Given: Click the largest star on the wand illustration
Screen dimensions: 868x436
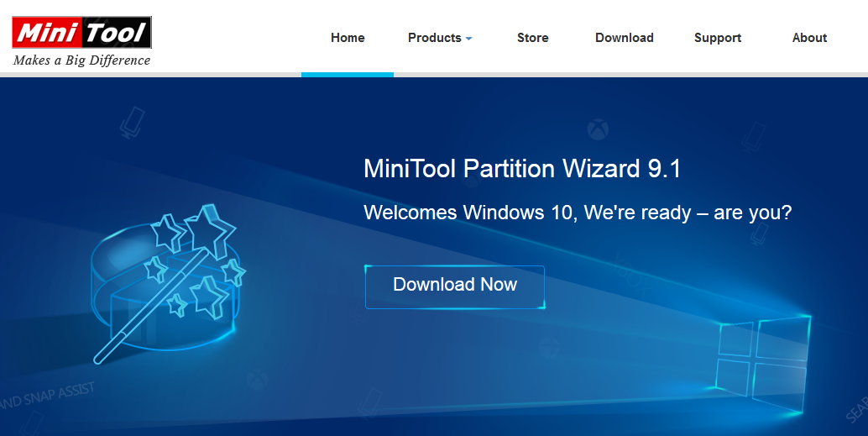Looking at the screenshot, I should 210,230.
